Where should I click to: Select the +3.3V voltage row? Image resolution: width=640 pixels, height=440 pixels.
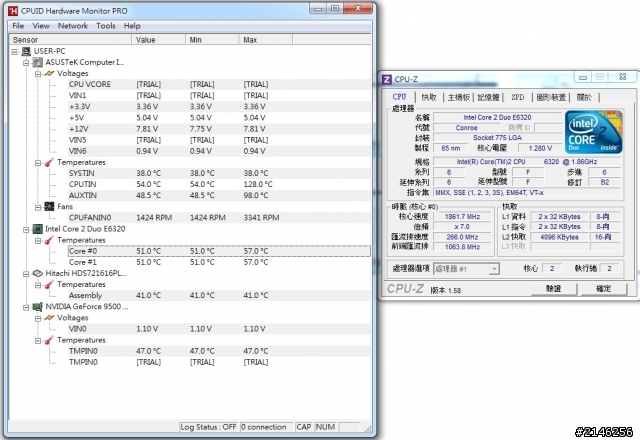[x=220, y=107]
